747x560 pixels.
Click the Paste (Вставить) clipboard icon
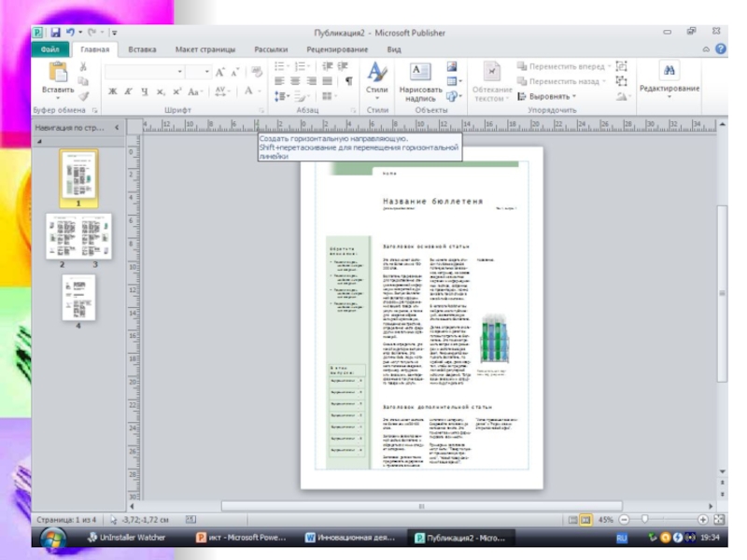58,73
